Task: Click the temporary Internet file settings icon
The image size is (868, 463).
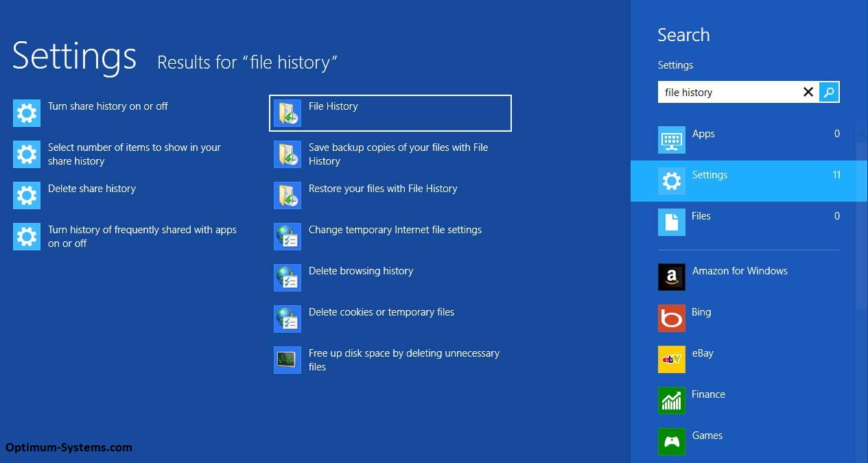Action: tap(288, 236)
